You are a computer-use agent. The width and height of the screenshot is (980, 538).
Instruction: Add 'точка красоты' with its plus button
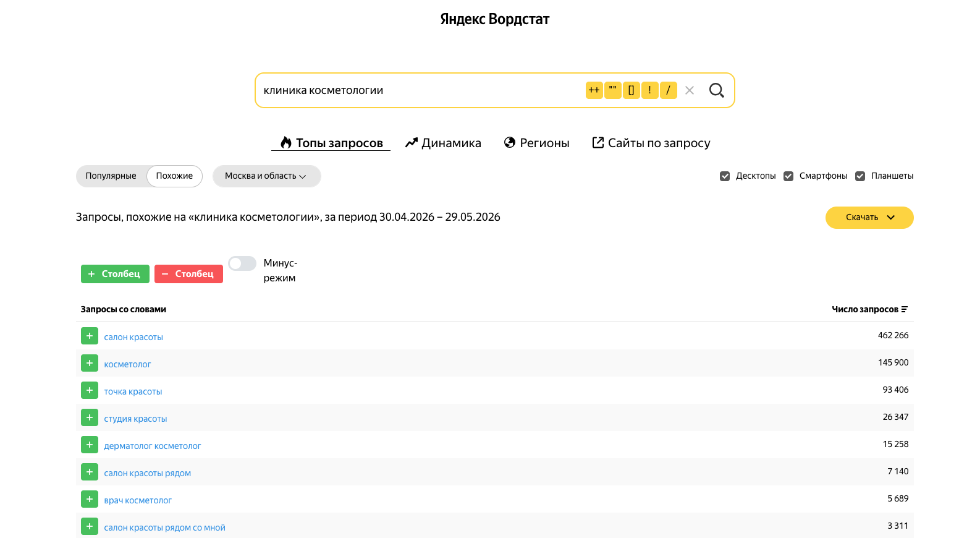click(90, 390)
